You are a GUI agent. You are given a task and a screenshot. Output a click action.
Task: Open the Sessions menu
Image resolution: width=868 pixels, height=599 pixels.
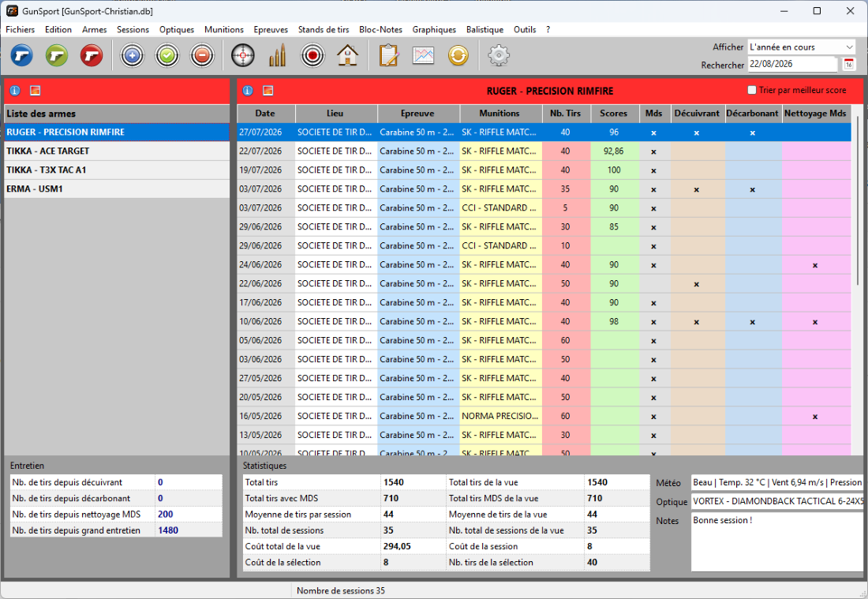pos(133,29)
